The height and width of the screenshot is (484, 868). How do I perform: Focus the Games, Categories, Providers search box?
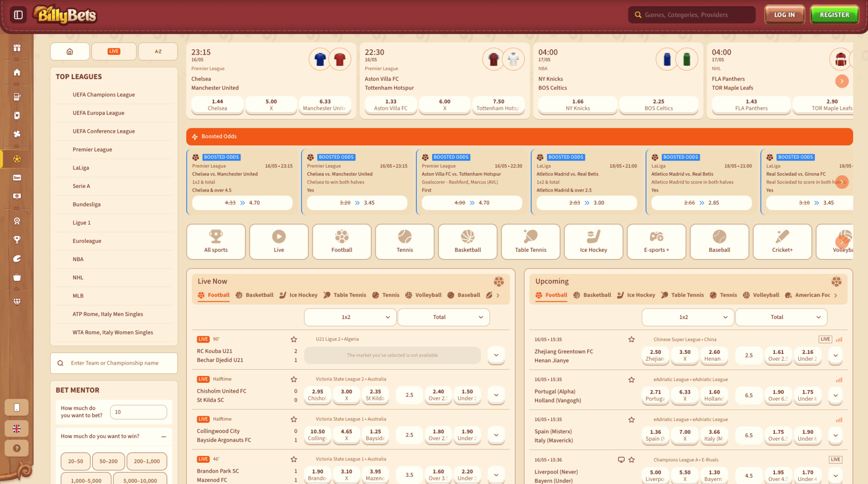(x=692, y=15)
